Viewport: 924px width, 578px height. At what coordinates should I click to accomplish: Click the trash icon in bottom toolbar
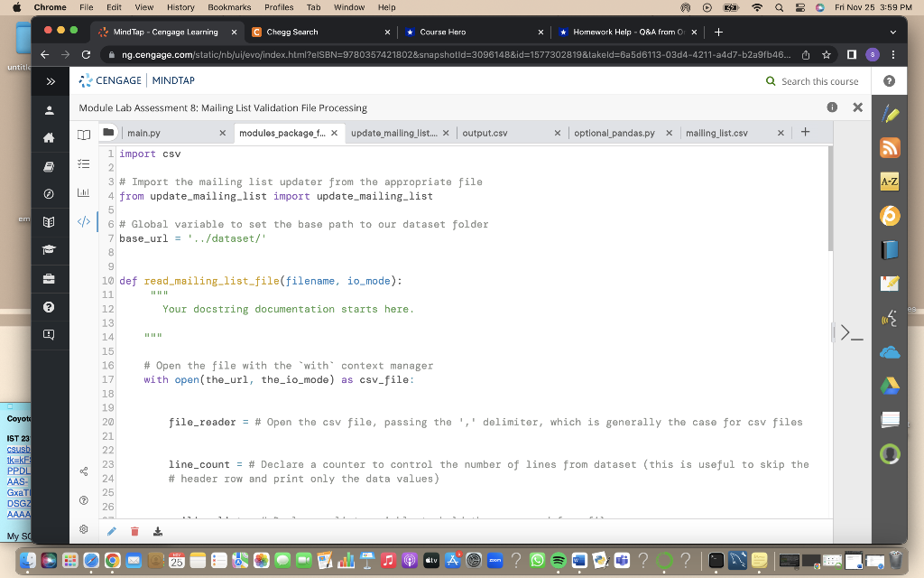coord(134,531)
